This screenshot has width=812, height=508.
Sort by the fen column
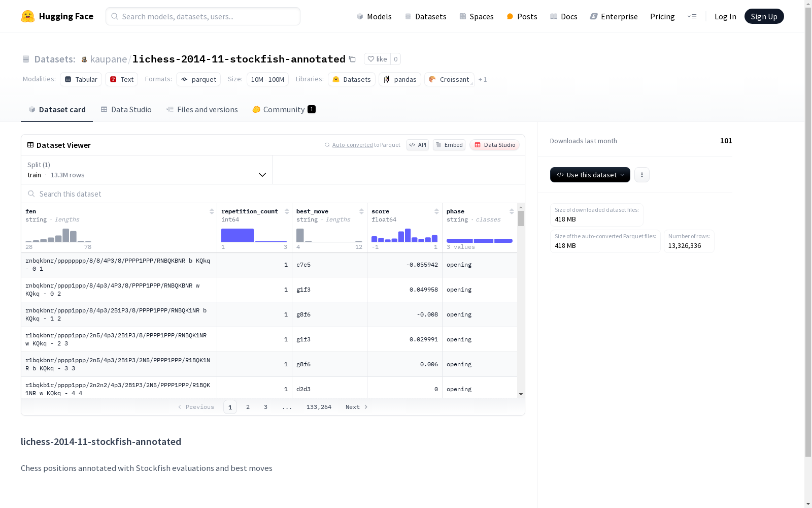pos(212,211)
